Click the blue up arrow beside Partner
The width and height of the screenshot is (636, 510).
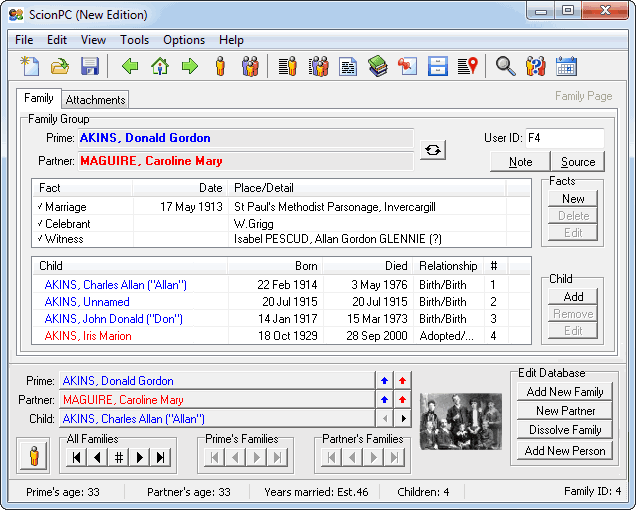coord(385,400)
